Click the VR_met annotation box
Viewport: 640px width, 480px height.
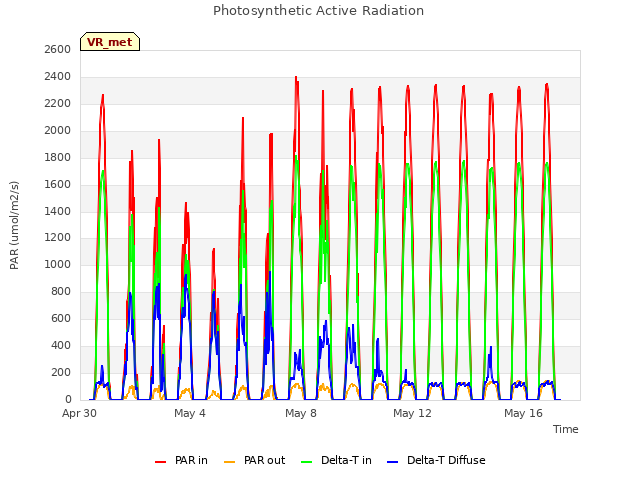click(110, 42)
